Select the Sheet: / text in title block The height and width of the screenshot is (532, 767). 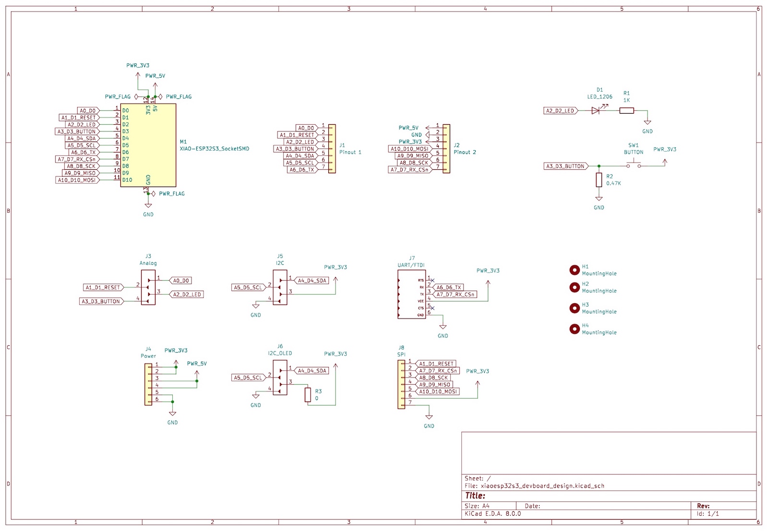478,478
